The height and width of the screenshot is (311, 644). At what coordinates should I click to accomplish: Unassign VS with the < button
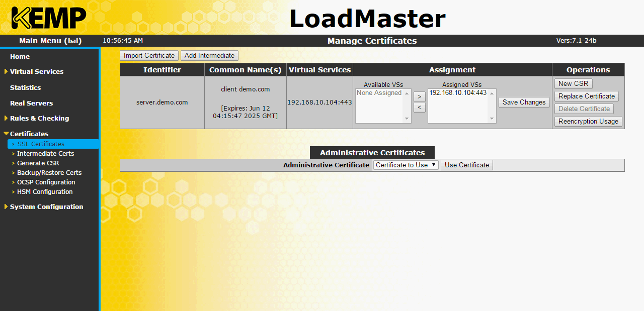click(420, 107)
